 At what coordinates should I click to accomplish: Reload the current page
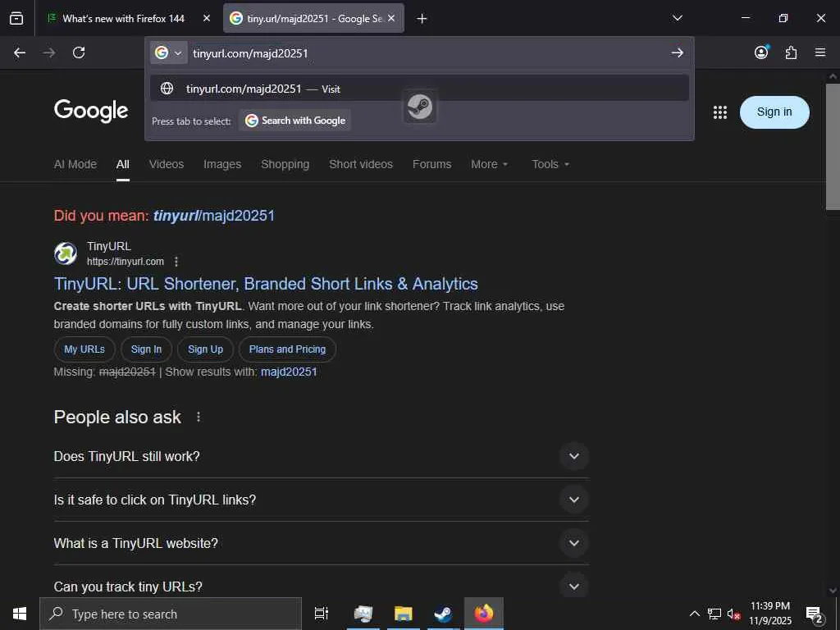79,52
